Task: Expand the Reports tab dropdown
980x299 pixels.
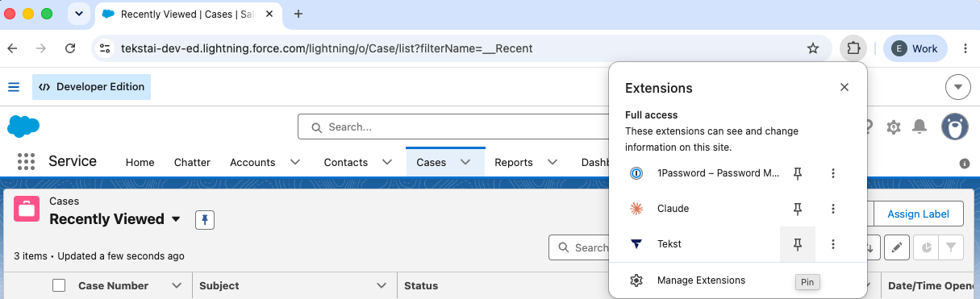Action: click(x=553, y=162)
